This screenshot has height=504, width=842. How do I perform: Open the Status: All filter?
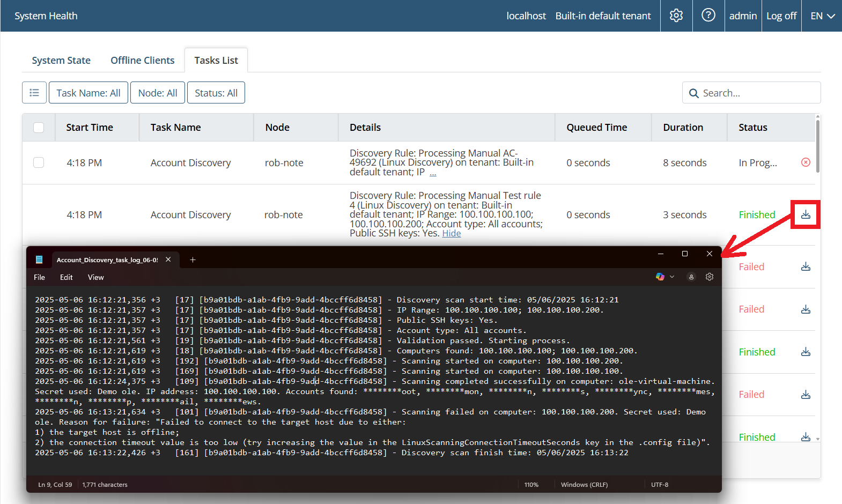[216, 93]
